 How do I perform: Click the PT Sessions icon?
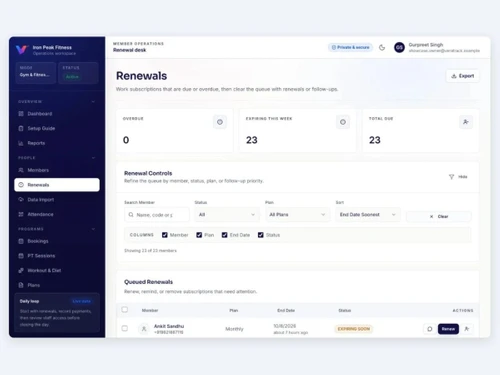pyautogui.click(x=21, y=256)
